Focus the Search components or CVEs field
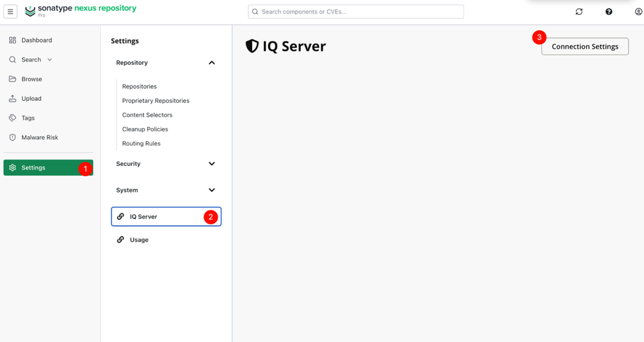The height and width of the screenshot is (342, 644). [355, 12]
